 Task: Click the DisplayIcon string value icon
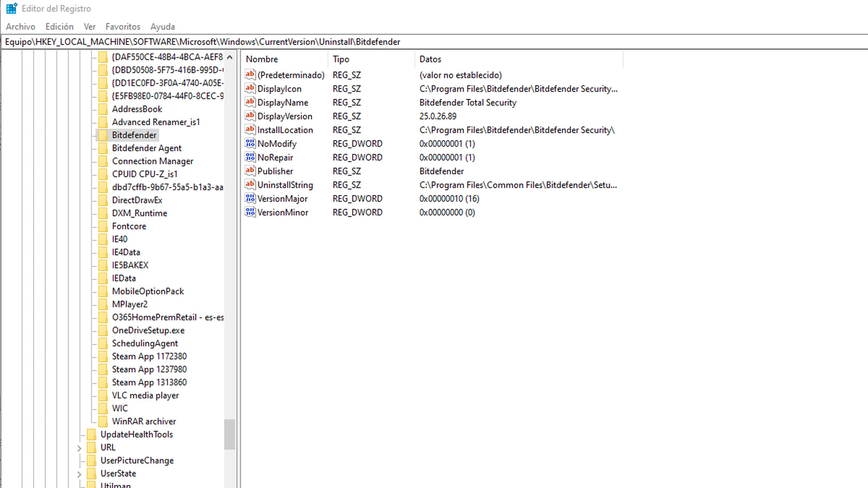pos(250,89)
